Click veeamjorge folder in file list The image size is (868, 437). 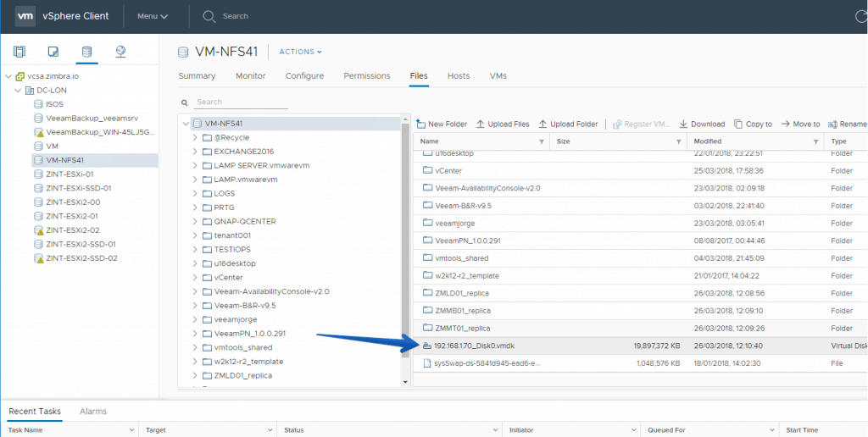(x=455, y=224)
